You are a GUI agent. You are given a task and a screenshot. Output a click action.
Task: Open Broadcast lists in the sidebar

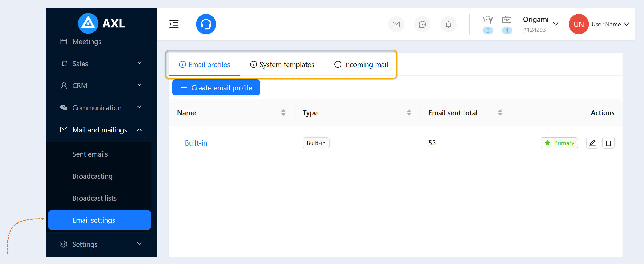(x=100, y=198)
